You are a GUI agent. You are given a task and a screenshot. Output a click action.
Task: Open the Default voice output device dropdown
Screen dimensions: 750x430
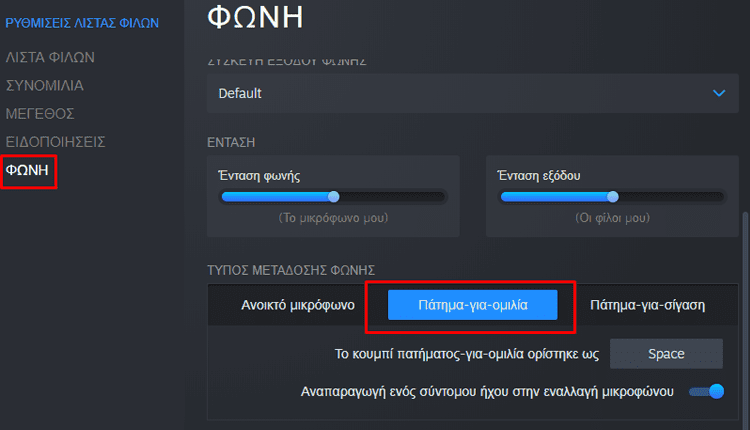[x=473, y=93]
